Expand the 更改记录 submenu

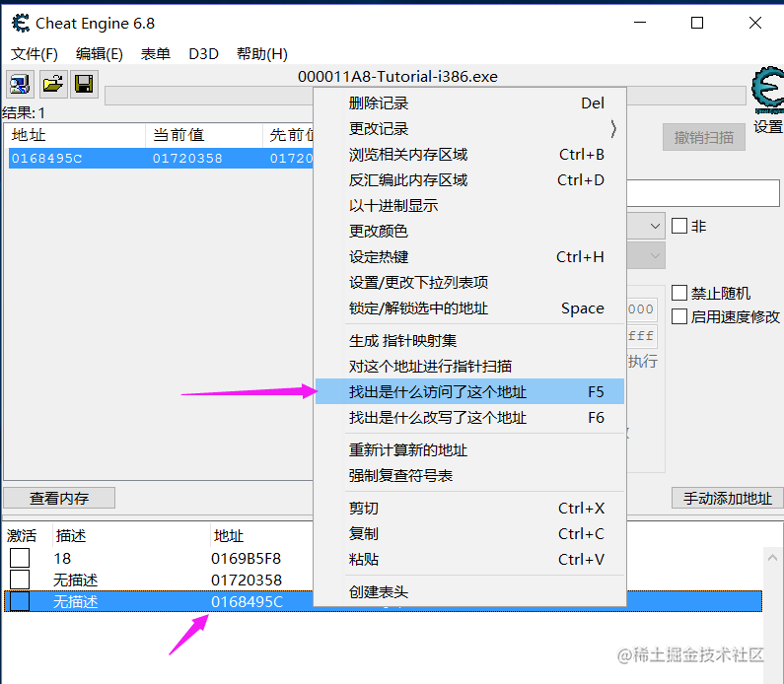tap(470, 128)
